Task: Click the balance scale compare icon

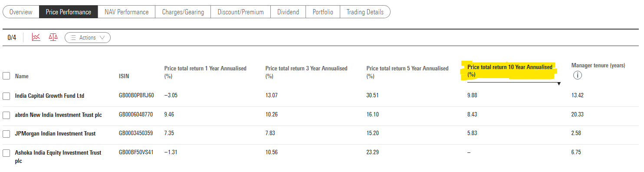Action: (x=53, y=37)
